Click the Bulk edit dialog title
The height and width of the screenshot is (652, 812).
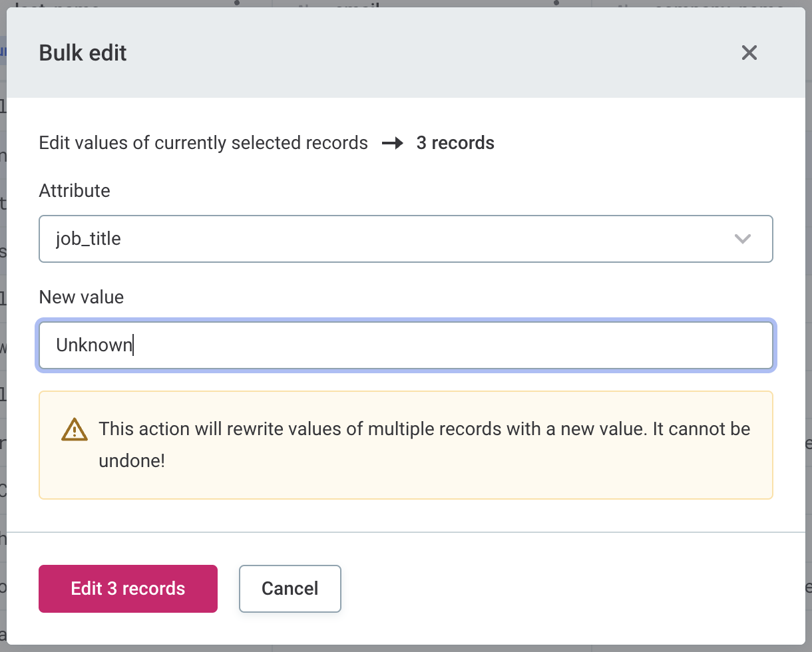coord(83,53)
